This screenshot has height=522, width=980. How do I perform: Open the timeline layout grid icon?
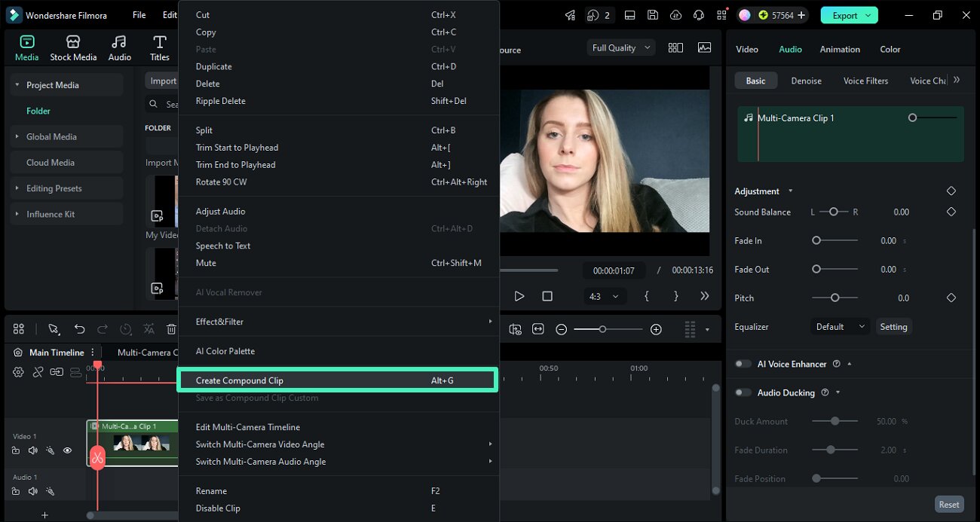[x=19, y=329]
